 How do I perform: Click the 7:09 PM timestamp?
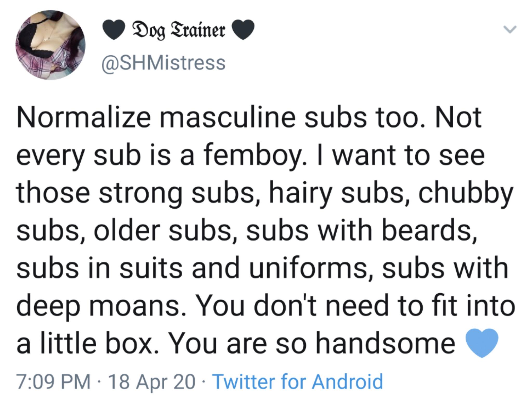click(54, 381)
